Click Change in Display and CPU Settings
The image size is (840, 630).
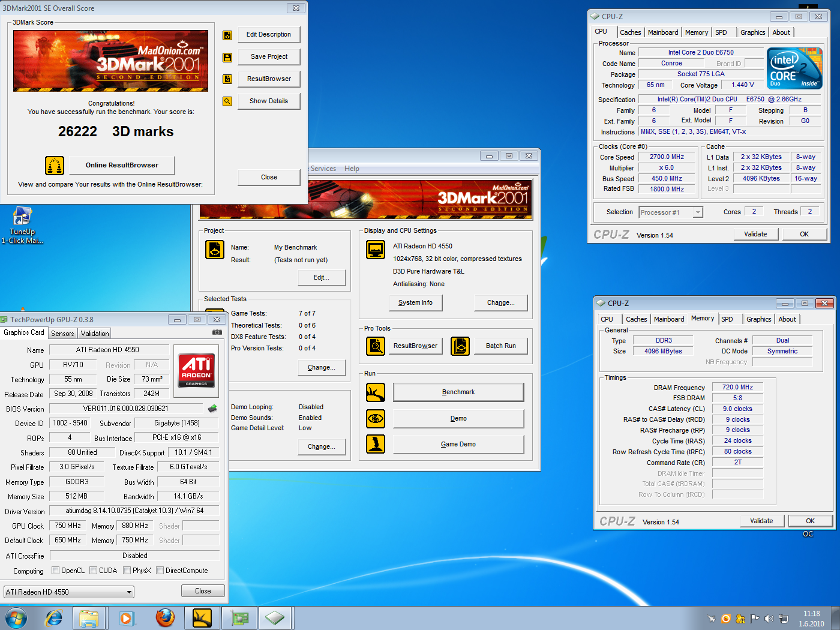pyautogui.click(x=501, y=303)
